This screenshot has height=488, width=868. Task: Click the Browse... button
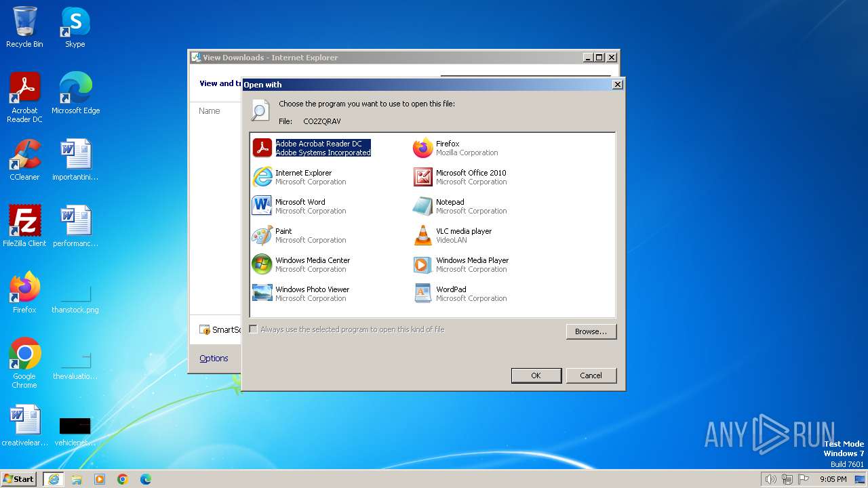pos(591,331)
